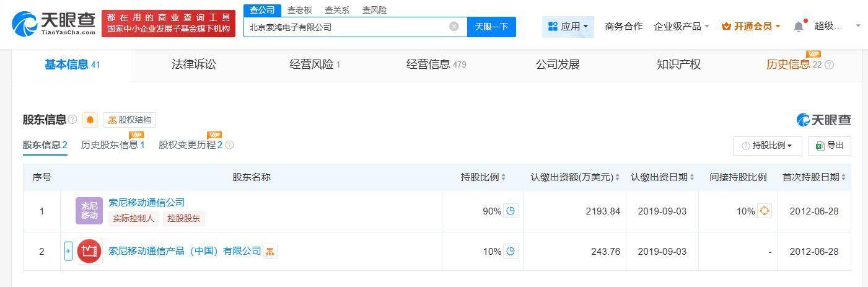Screen dimensions: 868x287
Task: Click the 2019-09-03 date for 索尼移动通信公司
Action: click(662, 211)
